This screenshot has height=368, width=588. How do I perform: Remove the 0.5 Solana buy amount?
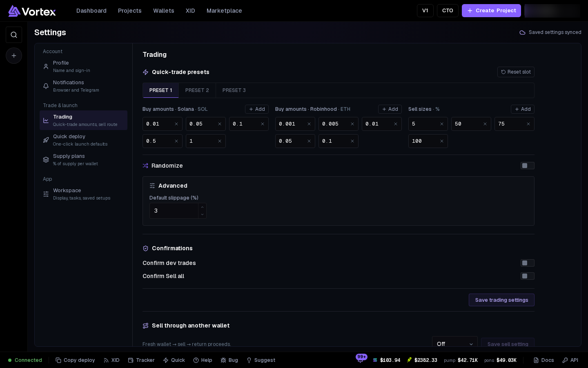point(176,141)
